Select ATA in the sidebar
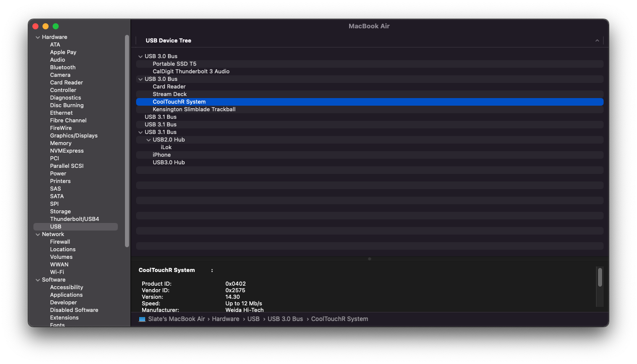 point(55,44)
